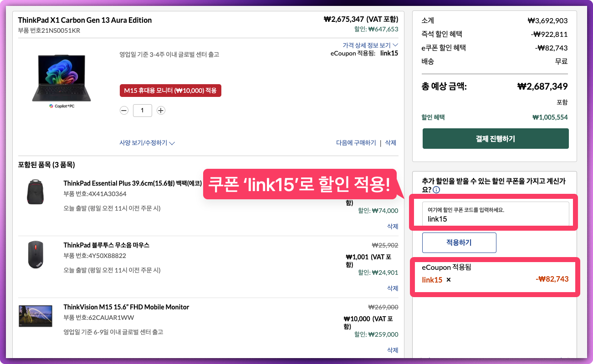Click total amount ₩2,687,349
Image resolution: width=593 pixels, height=364 pixels.
coord(542,86)
